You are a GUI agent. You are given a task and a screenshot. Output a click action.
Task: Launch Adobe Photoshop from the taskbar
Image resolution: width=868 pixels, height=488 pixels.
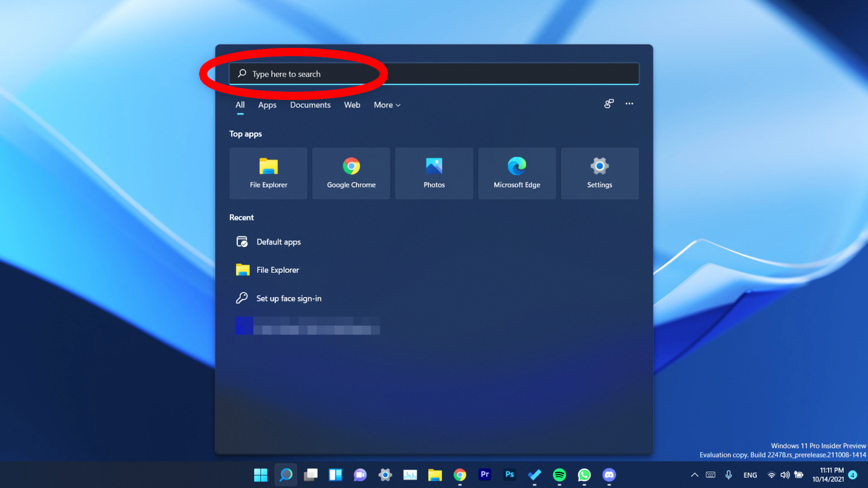[510, 475]
